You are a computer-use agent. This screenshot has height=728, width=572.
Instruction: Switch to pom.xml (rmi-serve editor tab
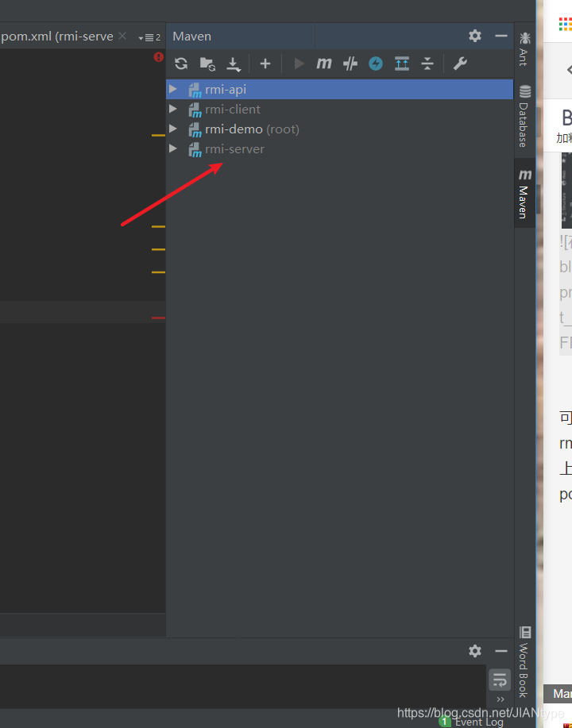coord(57,37)
